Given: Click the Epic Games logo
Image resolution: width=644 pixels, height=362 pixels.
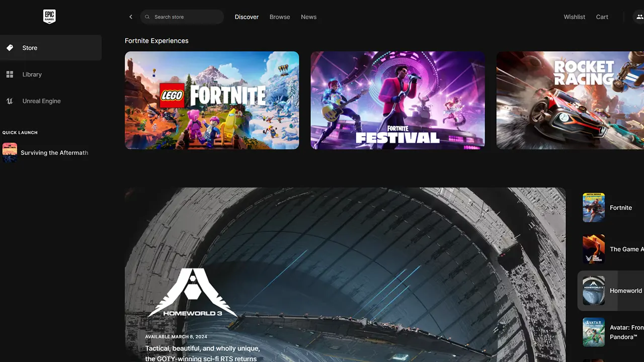Looking at the screenshot, I should coord(49,17).
